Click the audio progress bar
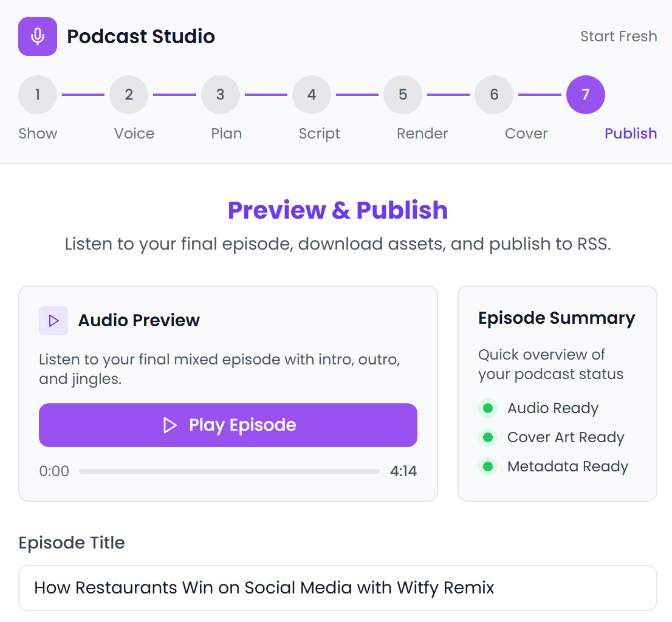The height and width of the screenshot is (622, 672). (231, 471)
